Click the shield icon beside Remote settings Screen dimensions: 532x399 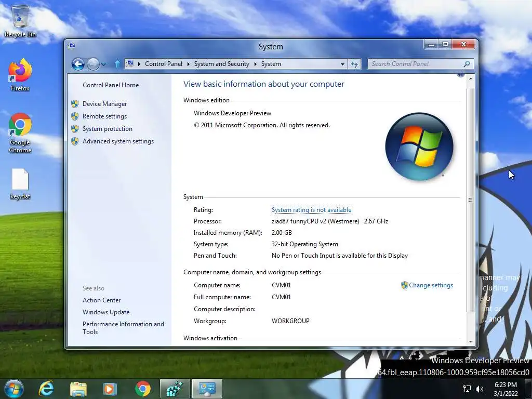coord(75,116)
